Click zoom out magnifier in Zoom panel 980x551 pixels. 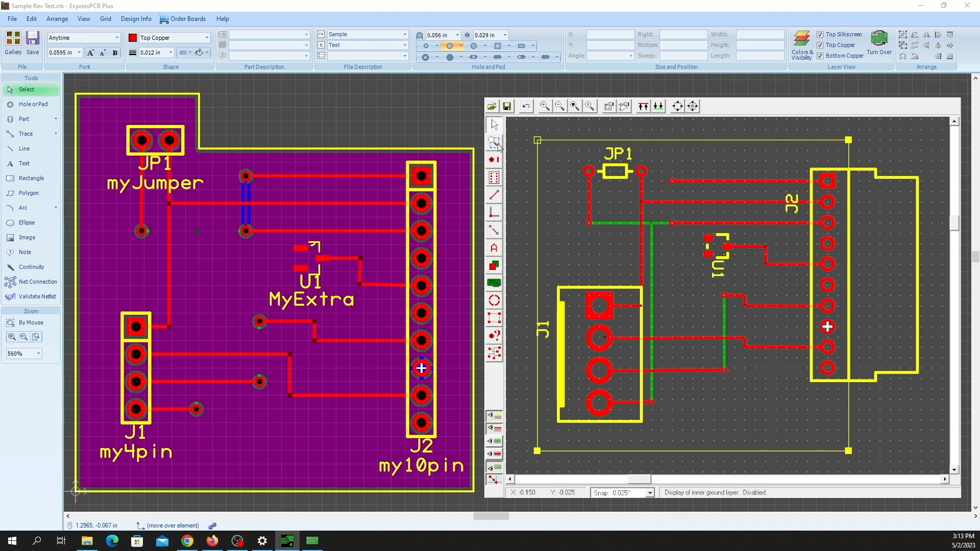coord(23,337)
